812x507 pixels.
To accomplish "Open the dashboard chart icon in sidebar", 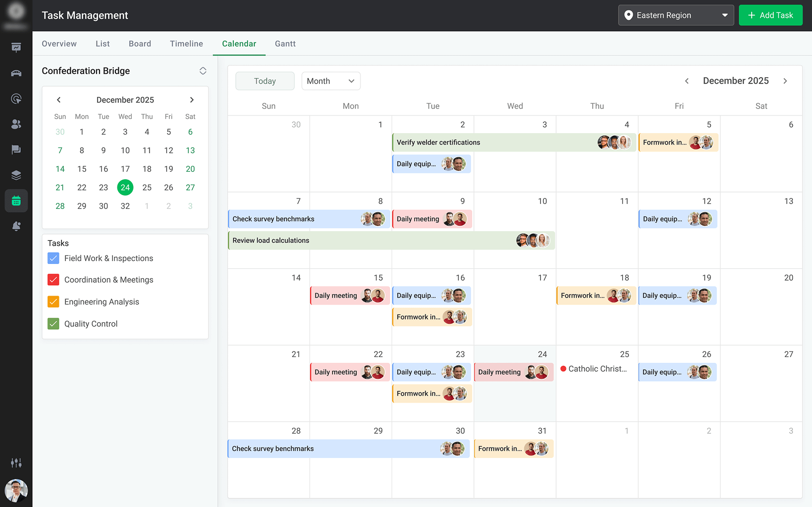I will (x=16, y=48).
